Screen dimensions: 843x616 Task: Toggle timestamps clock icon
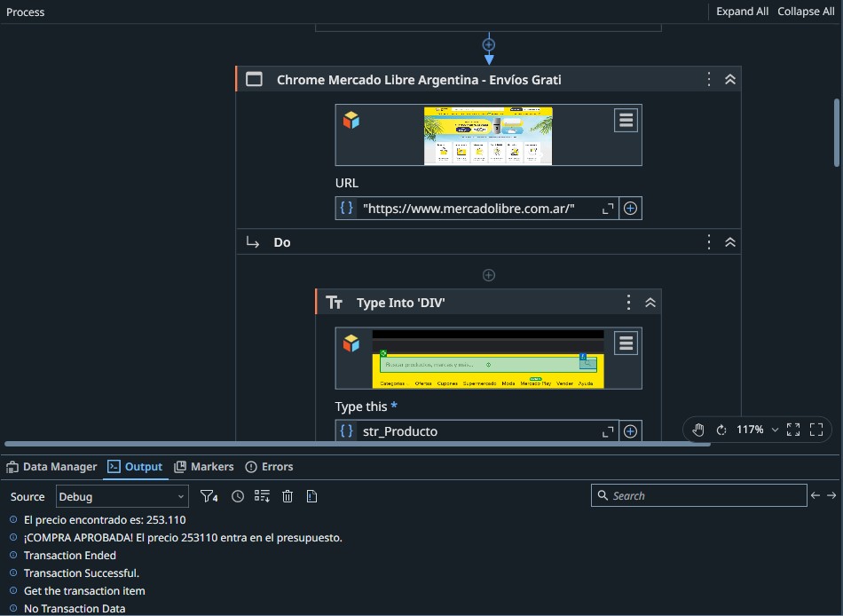[x=238, y=496]
